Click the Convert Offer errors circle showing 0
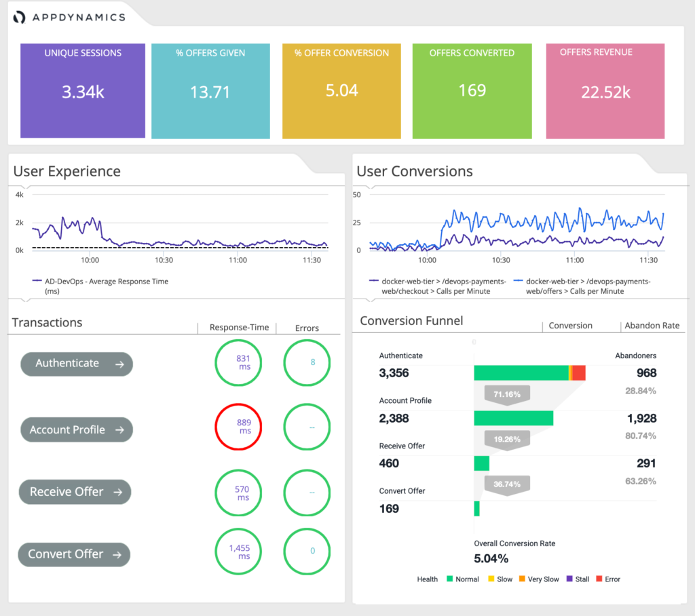This screenshot has height=616, width=695. click(312, 551)
